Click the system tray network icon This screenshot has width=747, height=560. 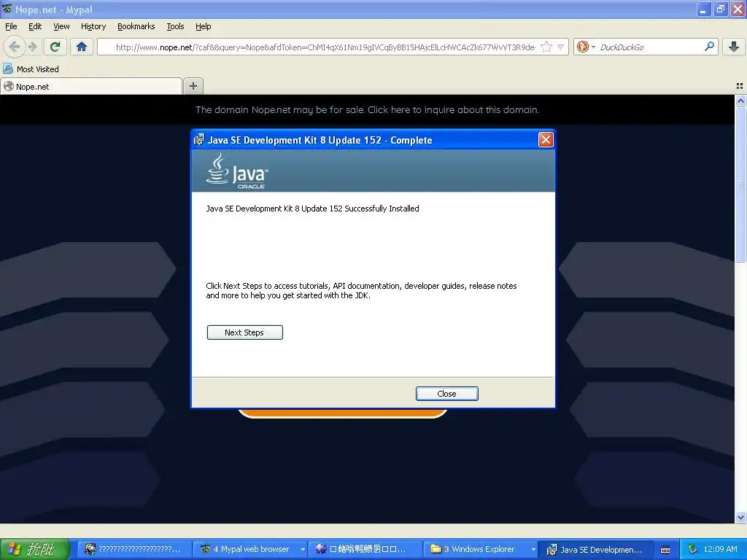[x=693, y=549]
